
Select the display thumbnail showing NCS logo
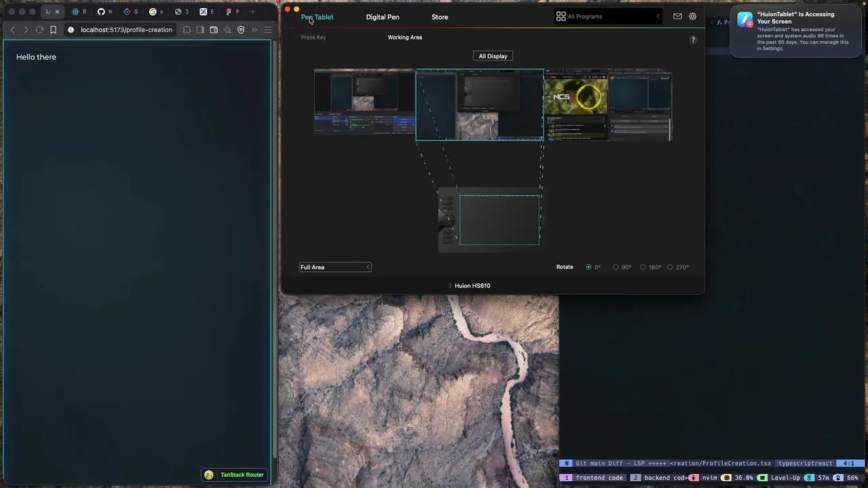[576, 105]
